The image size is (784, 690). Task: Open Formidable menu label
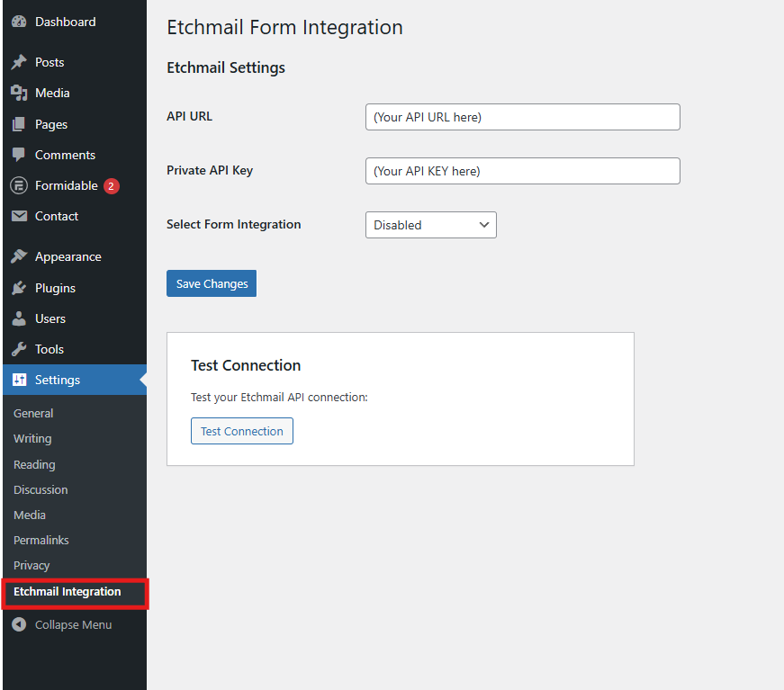pyautogui.click(x=66, y=185)
